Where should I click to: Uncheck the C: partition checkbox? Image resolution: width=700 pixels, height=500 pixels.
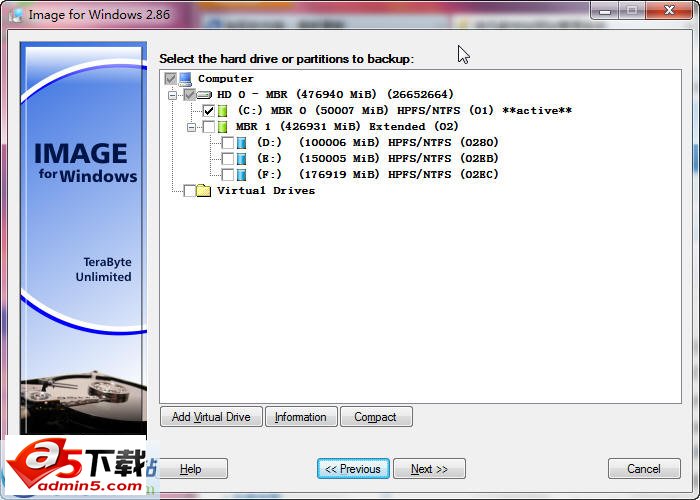point(208,111)
